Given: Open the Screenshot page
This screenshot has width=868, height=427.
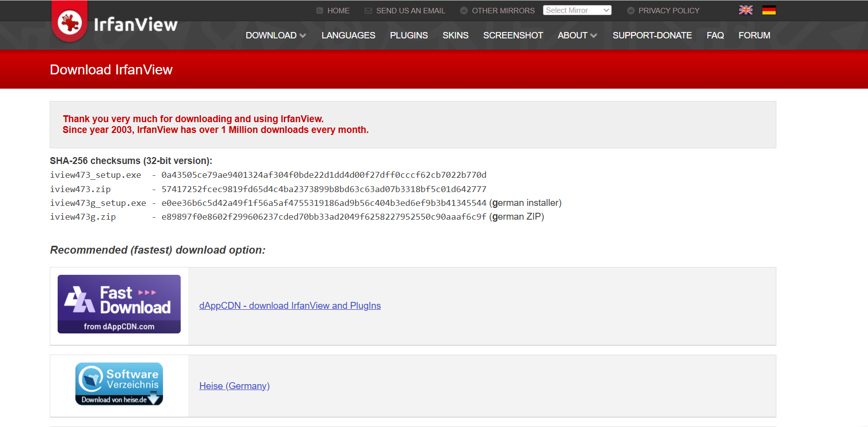Looking at the screenshot, I should click(513, 35).
